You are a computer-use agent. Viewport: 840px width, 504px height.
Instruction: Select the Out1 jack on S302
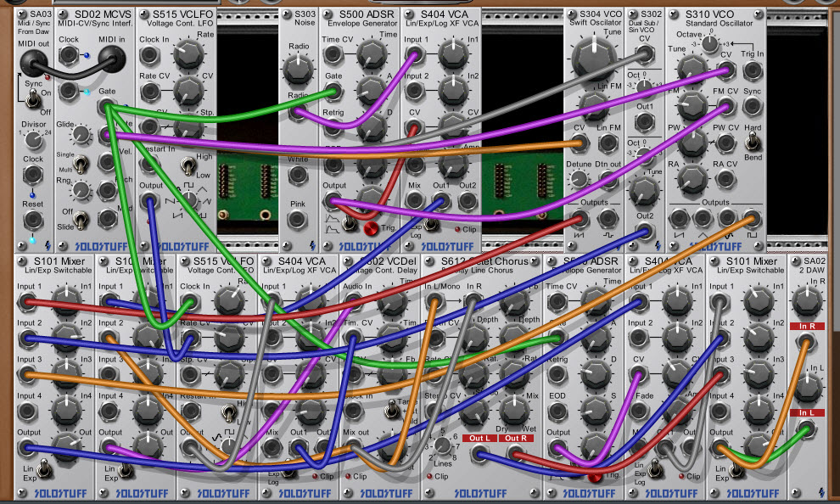(645, 122)
